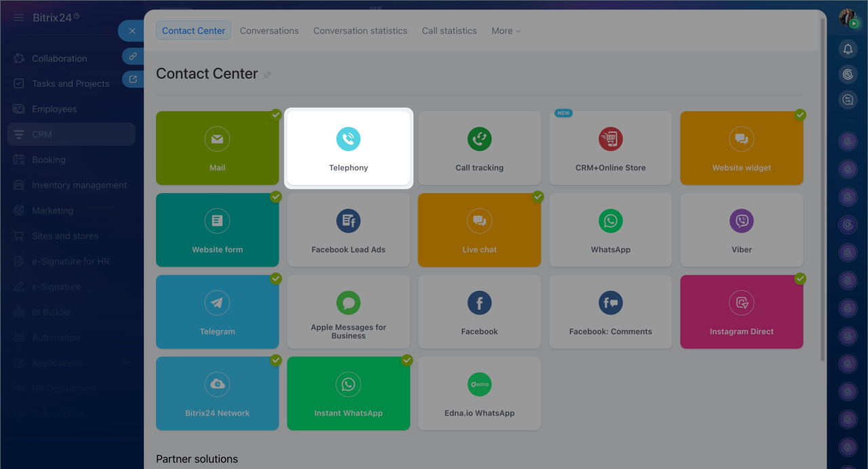Image resolution: width=868 pixels, height=469 pixels.
Task: Expand the Applications sidebar section
Action: [126, 363]
